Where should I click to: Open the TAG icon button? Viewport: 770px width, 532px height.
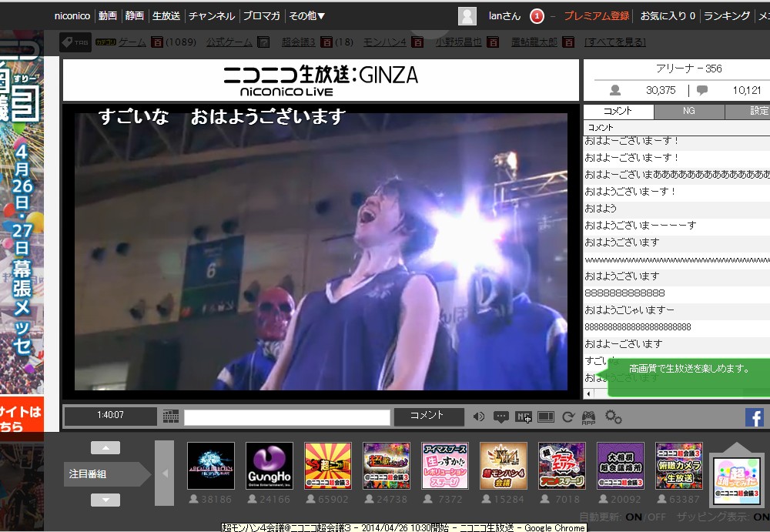point(75,42)
